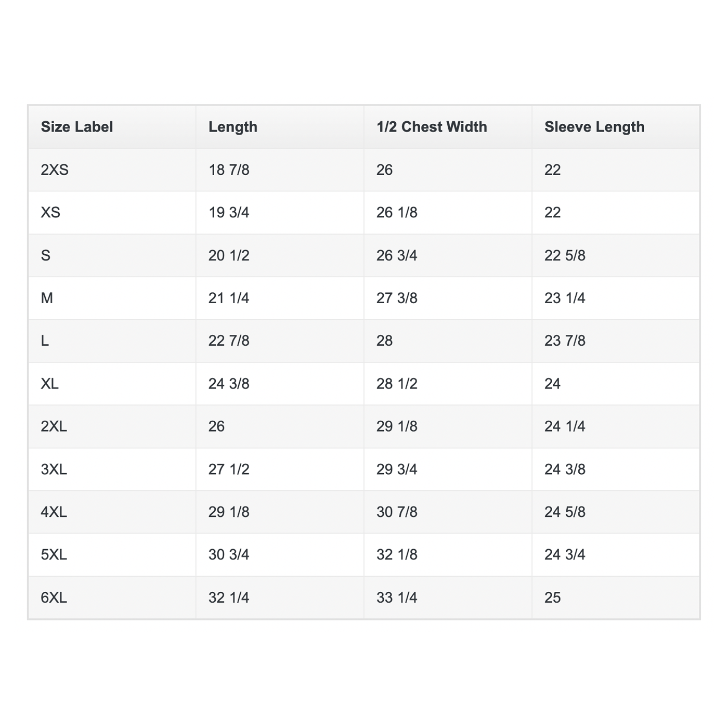Click the Sleeve Length column header

tap(594, 127)
